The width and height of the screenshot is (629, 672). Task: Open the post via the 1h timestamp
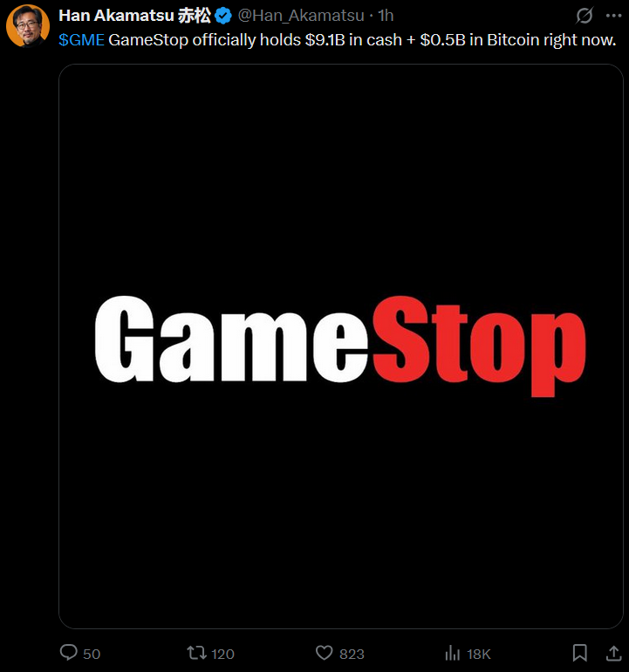[386, 16]
